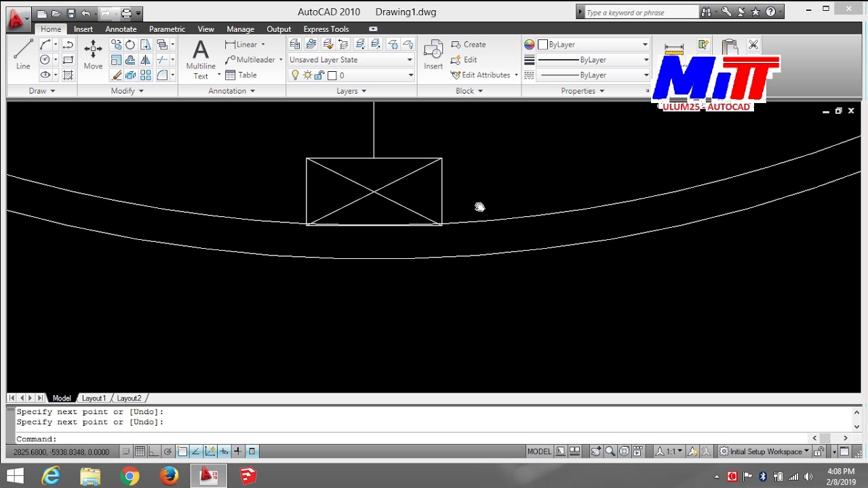The width and height of the screenshot is (868, 488).
Task: Click the Zoom magnifier in status bar
Action: 610,451
